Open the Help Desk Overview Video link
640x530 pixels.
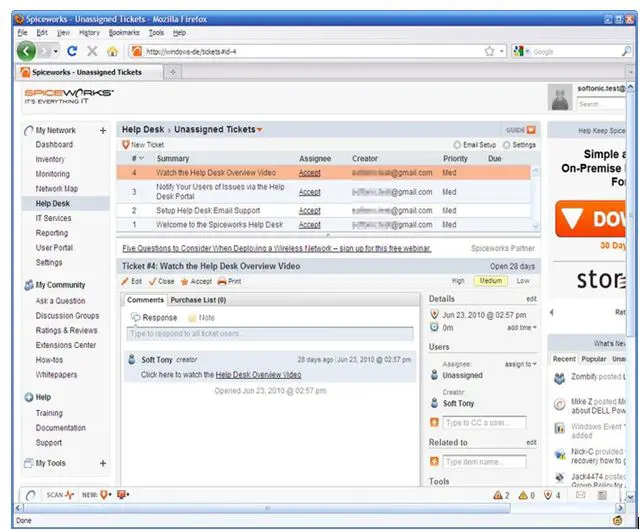click(258, 375)
